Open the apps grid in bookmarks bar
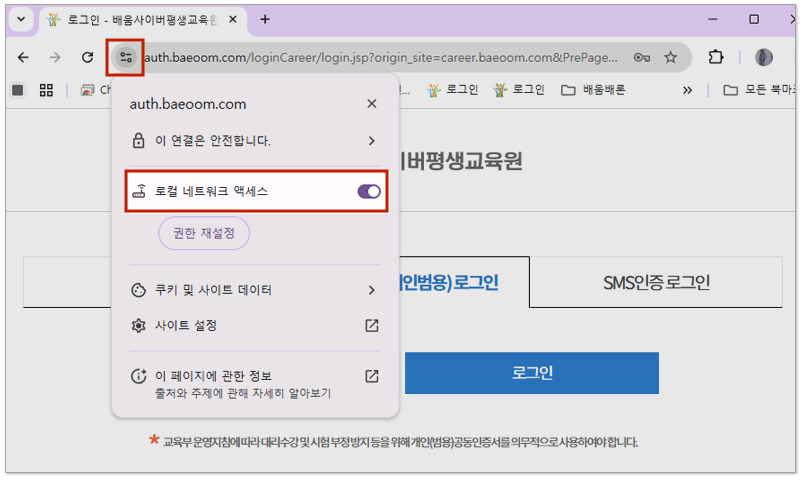Image resolution: width=800 pixels, height=483 pixels. point(46,90)
